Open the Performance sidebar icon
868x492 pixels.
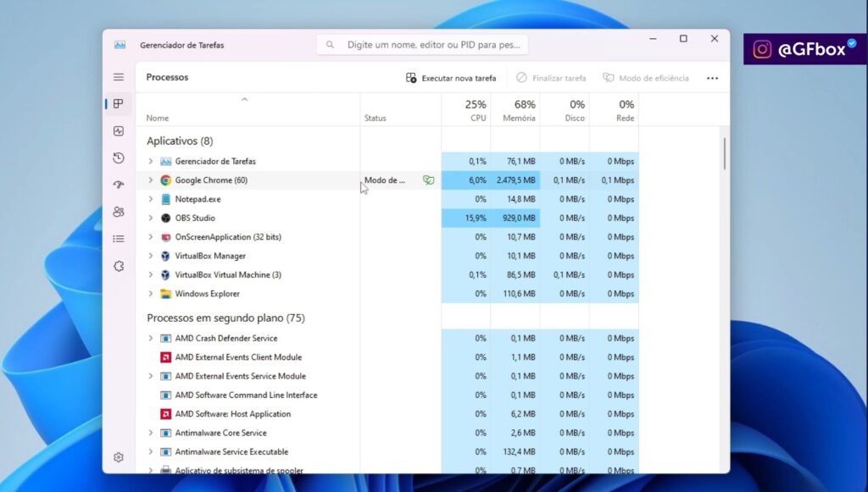[119, 131]
